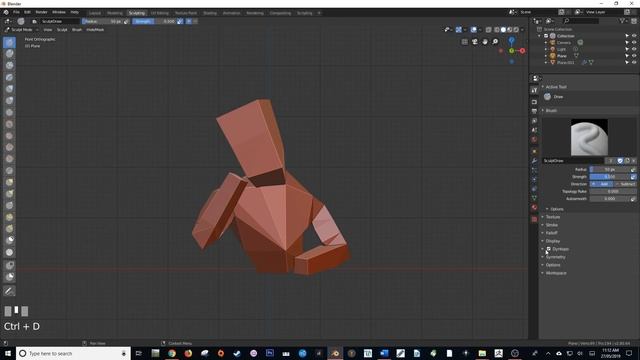640x360 pixels.
Task: Expand the Workspace panel
Action: coord(556,273)
